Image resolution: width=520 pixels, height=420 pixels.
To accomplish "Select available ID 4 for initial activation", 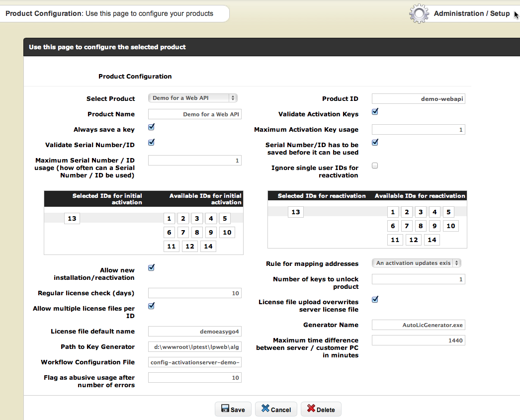I will tap(211, 219).
